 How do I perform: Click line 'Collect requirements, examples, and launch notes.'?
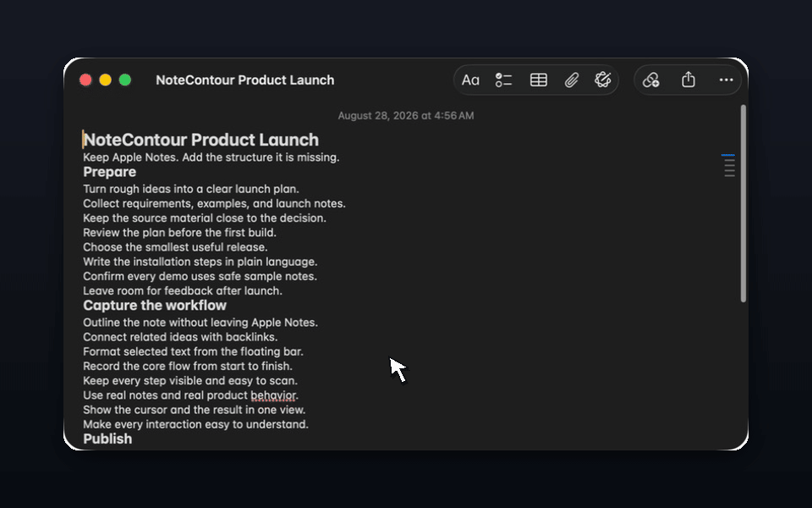pyautogui.click(x=214, y=203)
